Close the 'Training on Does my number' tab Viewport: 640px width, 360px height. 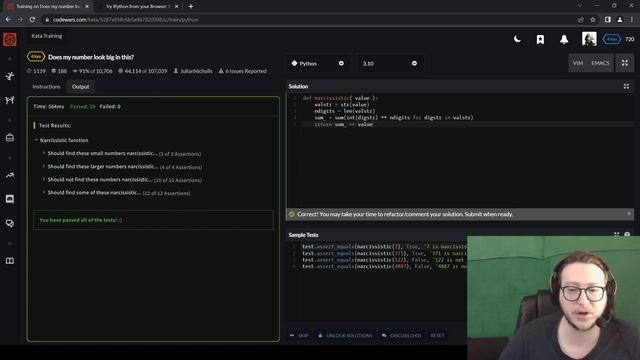(x=87, y=7)
